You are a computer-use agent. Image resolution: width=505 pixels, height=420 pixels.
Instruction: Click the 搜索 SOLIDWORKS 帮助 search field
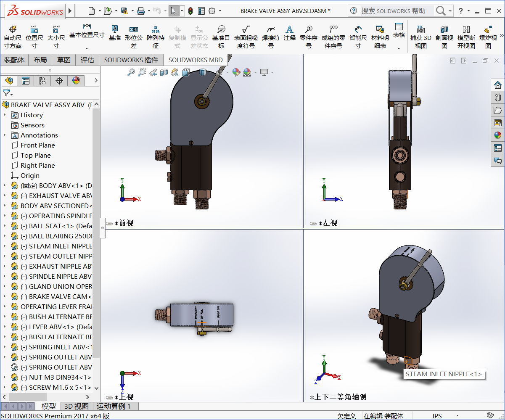coord(397,11)
